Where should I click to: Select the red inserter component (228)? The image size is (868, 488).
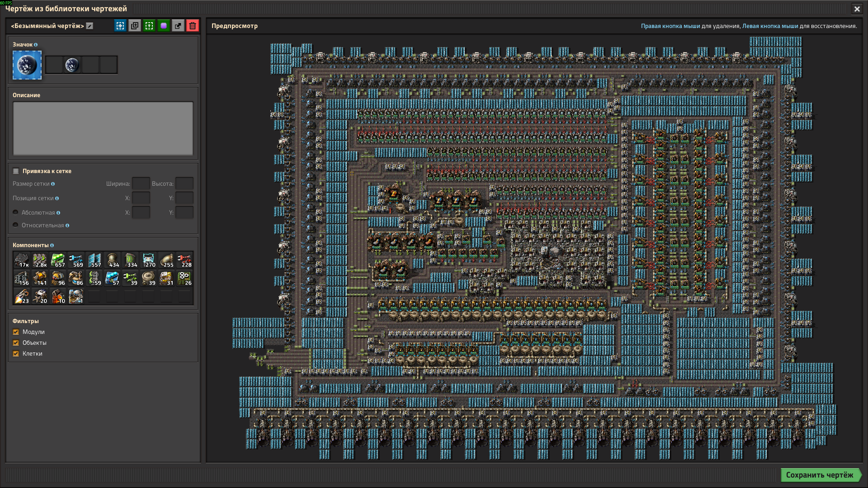[184, 260]
